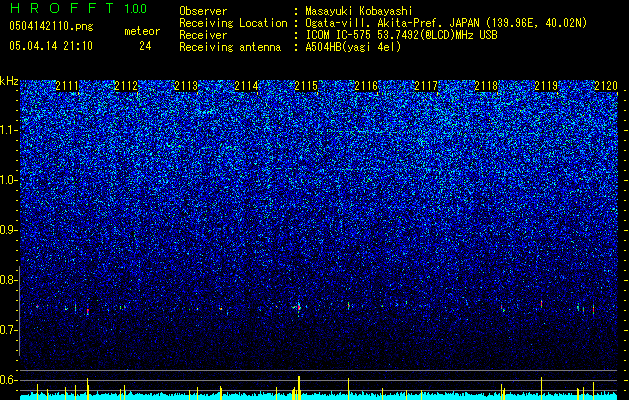The height and width of the screenshot is (400, 629).
Task: Click the meteor echo just before 2120
Action: point(593,310)
